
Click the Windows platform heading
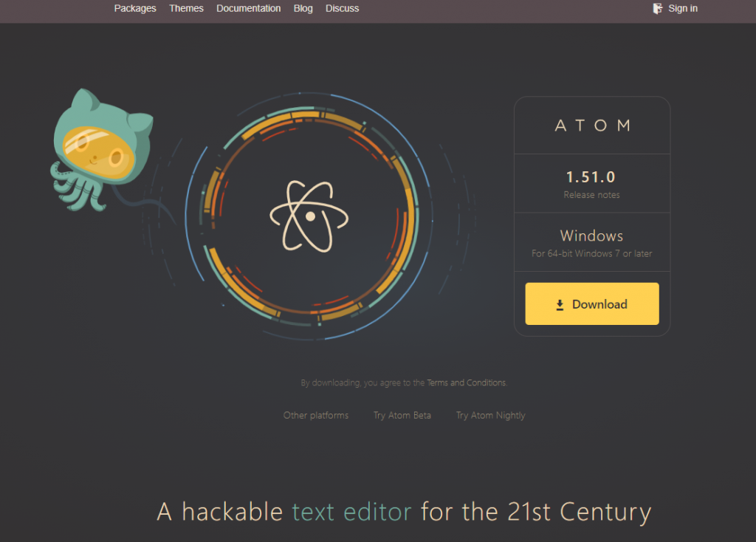click(x=591, y=236)
